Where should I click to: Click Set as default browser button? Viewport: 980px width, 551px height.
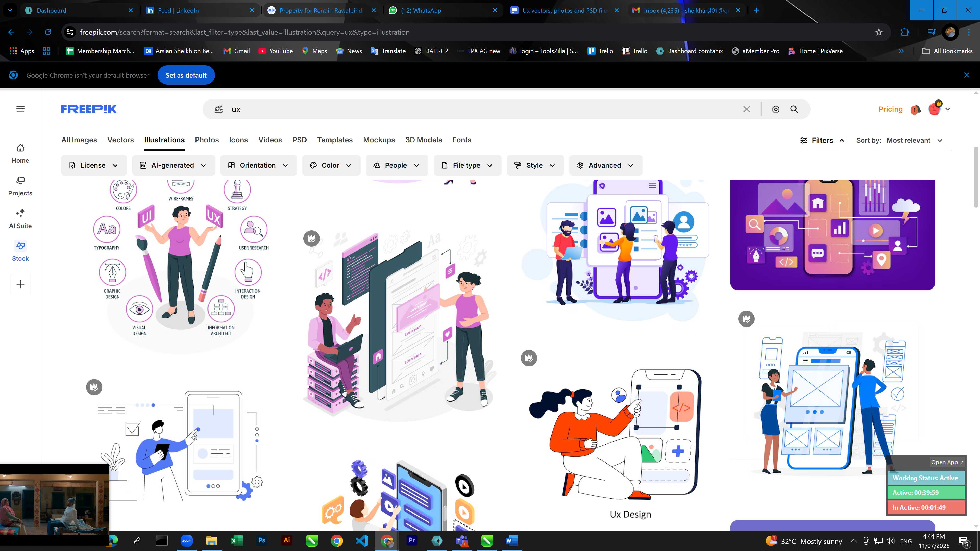pyautogui.click(x=186, y=75)
